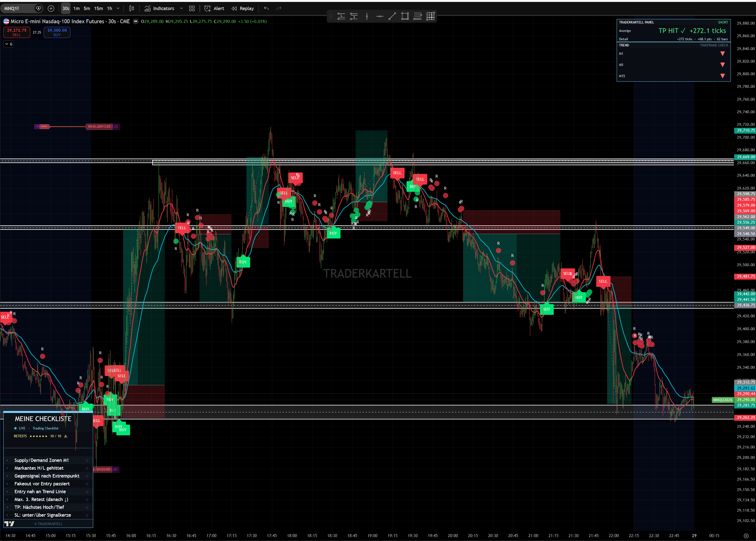The width and height of the screenshot is (756, 541).
Task: Click the M5 red down-trend arrow
Action: click(x=722, y=65)
